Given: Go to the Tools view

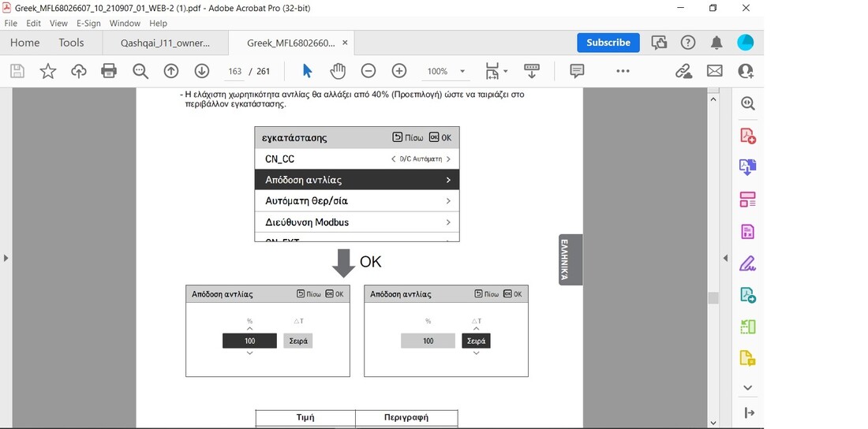Looking at the screenshot, I should click(71, 43).
